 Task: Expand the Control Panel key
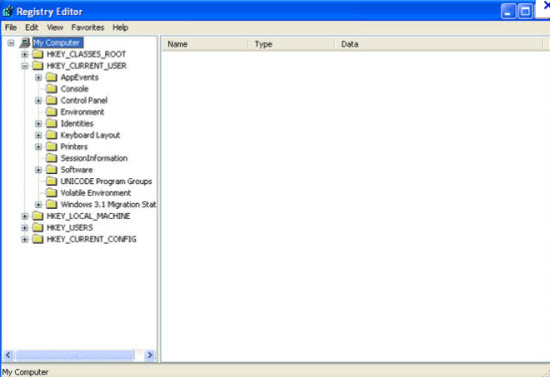39,101
